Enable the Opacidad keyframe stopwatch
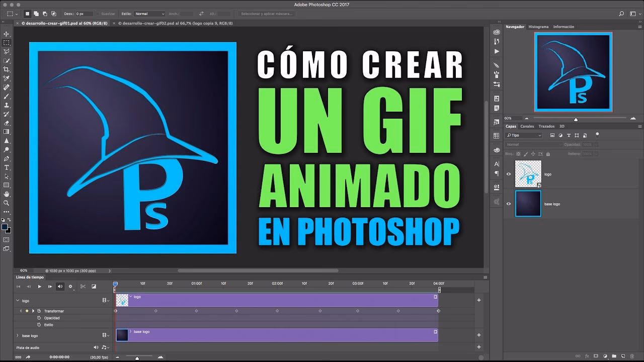This screenshot has width=644, height=362. pyautogui.click(x=39, y=318)
